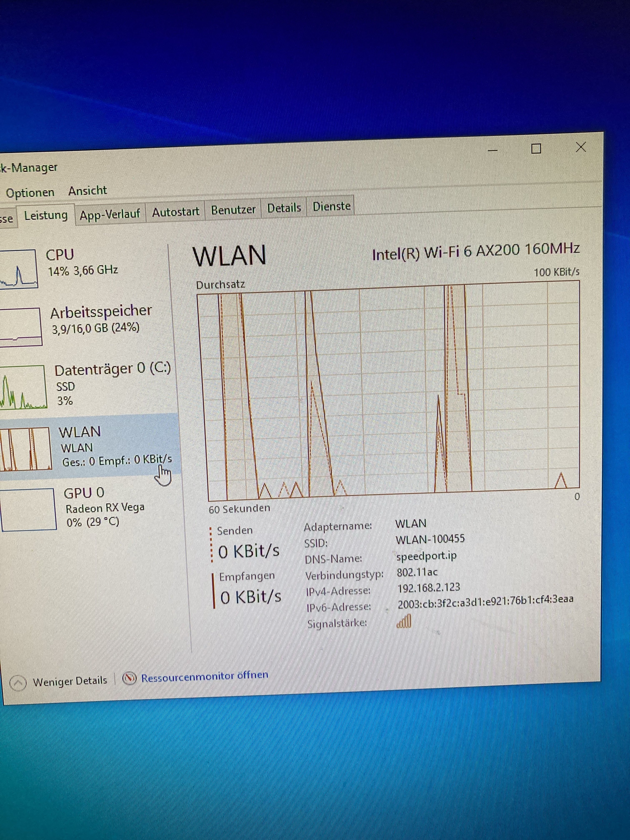
Task: Maximize the Task-Manager window
Action: click(536, 149)
